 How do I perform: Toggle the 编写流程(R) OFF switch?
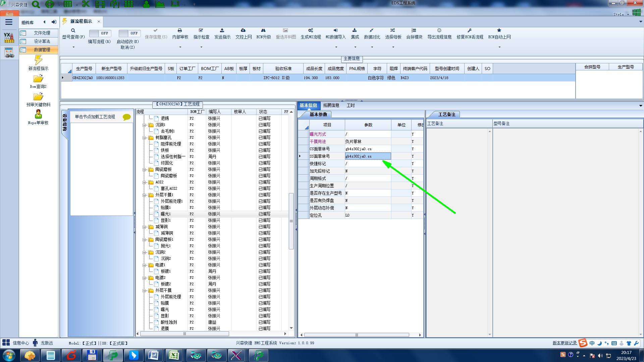click(100, 33)
